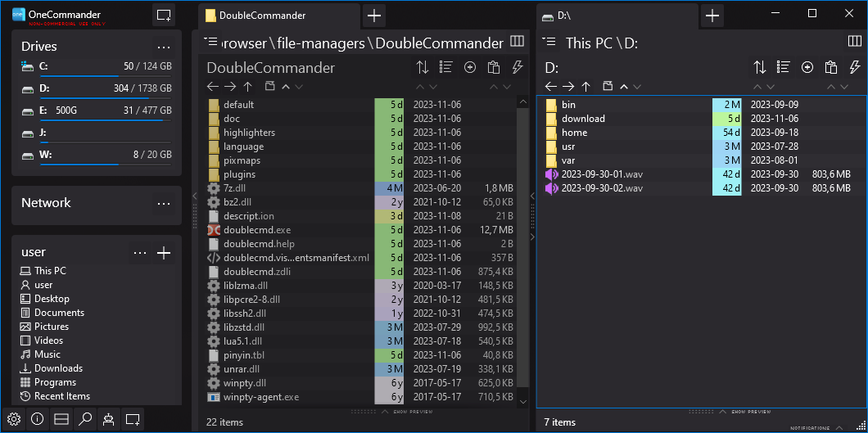This screenshot has height=433, width=868.
Task: Open list dropdown beside This PC path
Action: 549,41
